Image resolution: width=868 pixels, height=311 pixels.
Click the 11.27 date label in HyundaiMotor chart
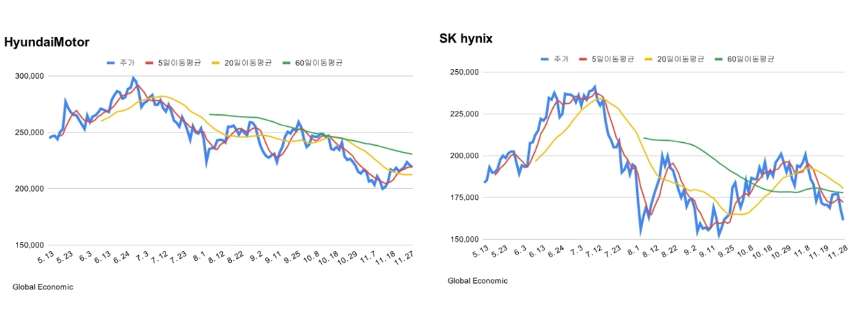[404, 259]
